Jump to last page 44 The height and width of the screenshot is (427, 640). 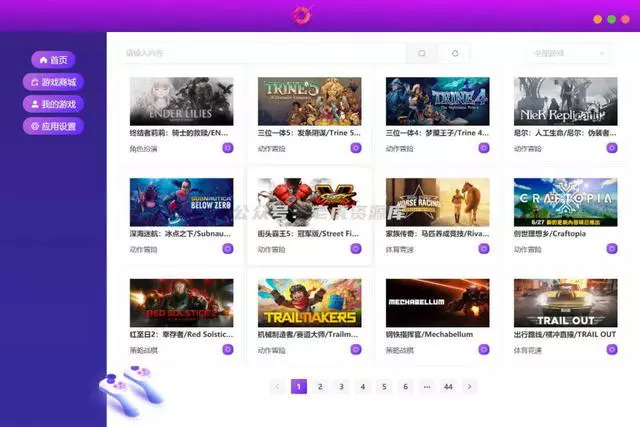[x=448, y=387]
